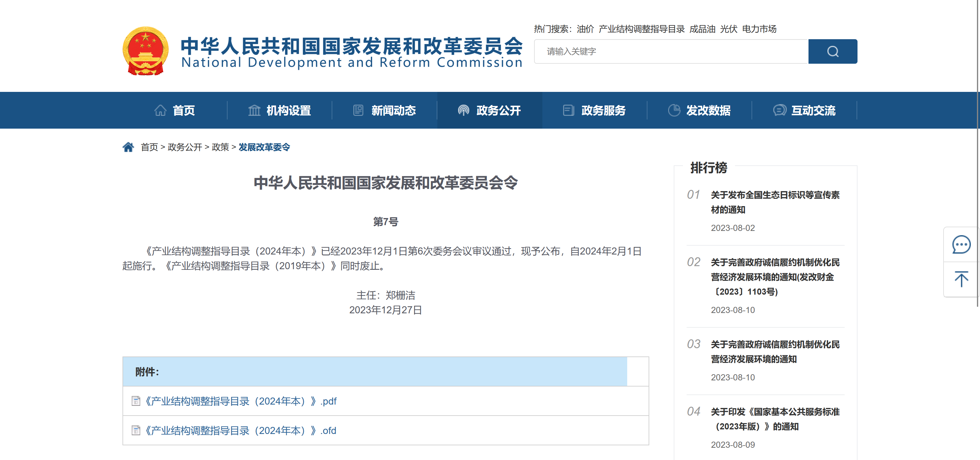Click hot search term 电力市场
The image size is (980, 460).
click(759, 29)
